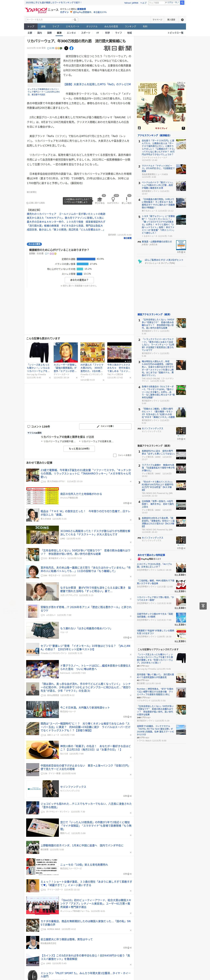Click the search magnifier beside keyword field
This screenshot has height=980, width=210.
(75, 20)
